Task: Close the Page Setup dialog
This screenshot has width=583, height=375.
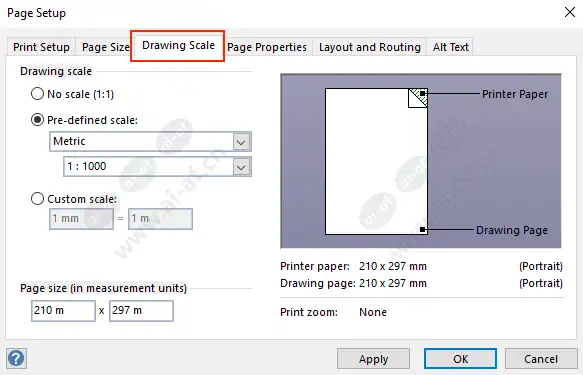Action: (570, 12)
